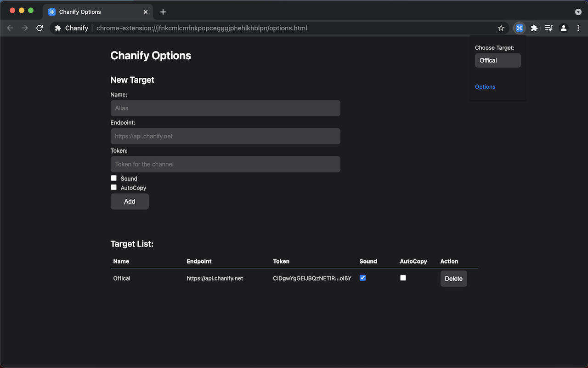
Task: Go back with the back arrow
Action: pos(10,28)
